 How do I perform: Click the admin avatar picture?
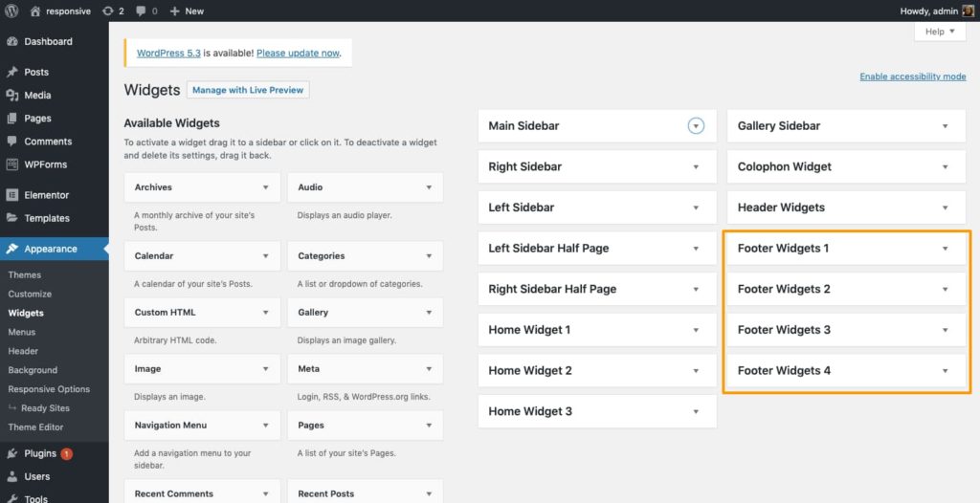(x=969, y=11)
